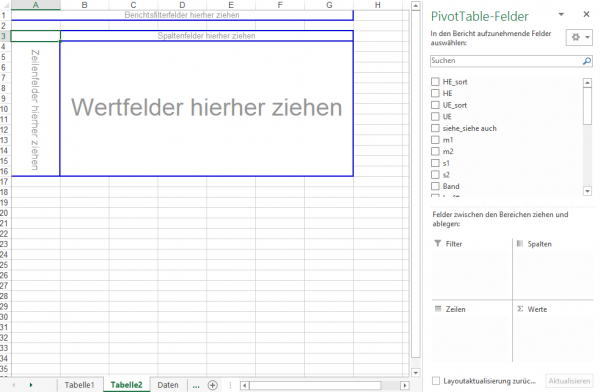Select column B header
600x392 pixels.
[x=85, y=5]
